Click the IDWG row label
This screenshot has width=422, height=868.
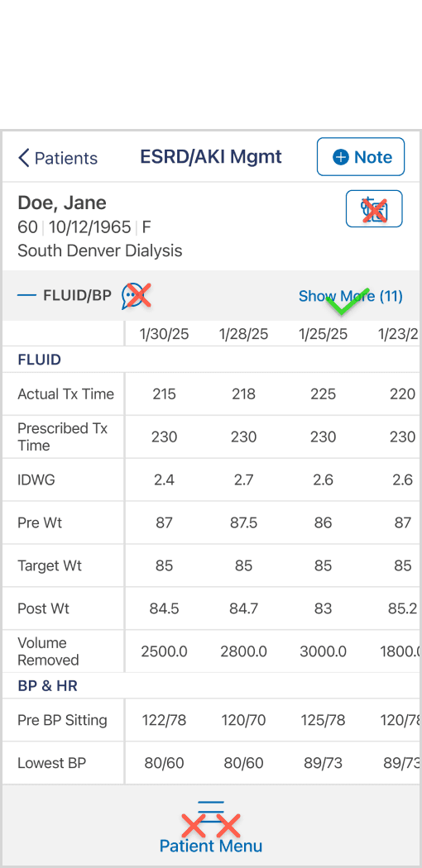[36, 480]
